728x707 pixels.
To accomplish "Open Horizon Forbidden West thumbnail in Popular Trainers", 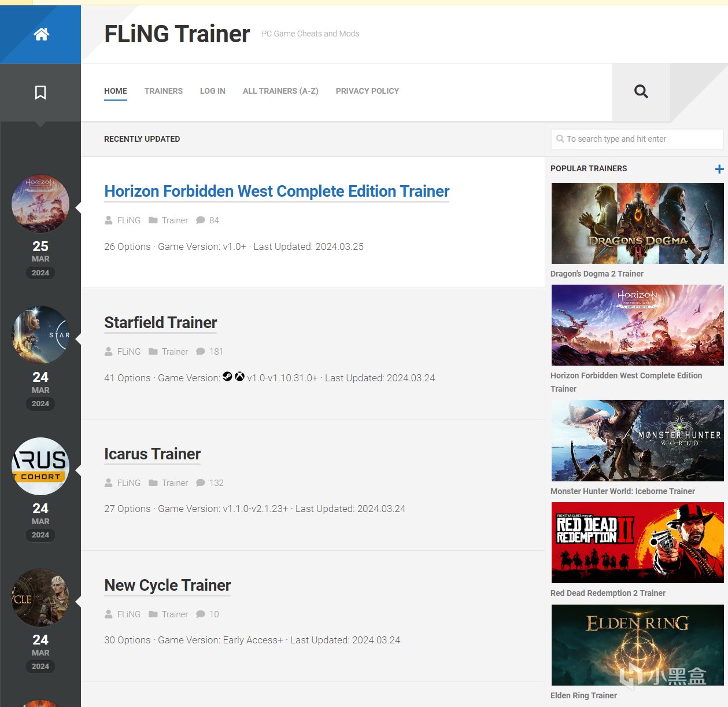I will click(637, 325).
